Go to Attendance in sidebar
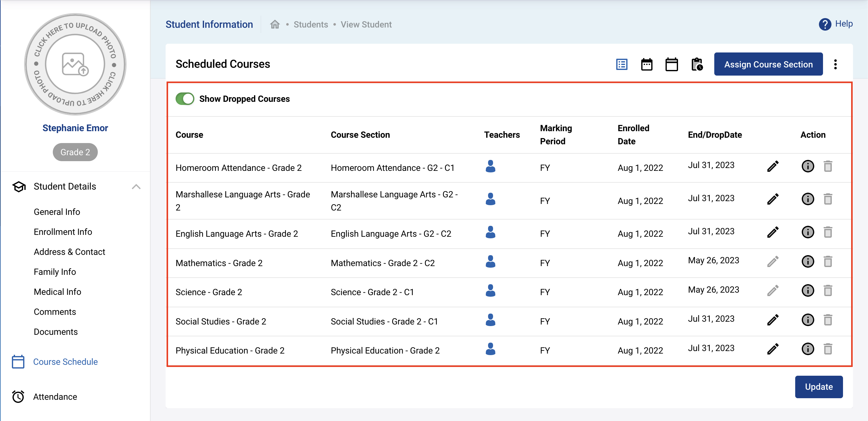Viewport: 868px width, 421px height. (x=55, y=397)
